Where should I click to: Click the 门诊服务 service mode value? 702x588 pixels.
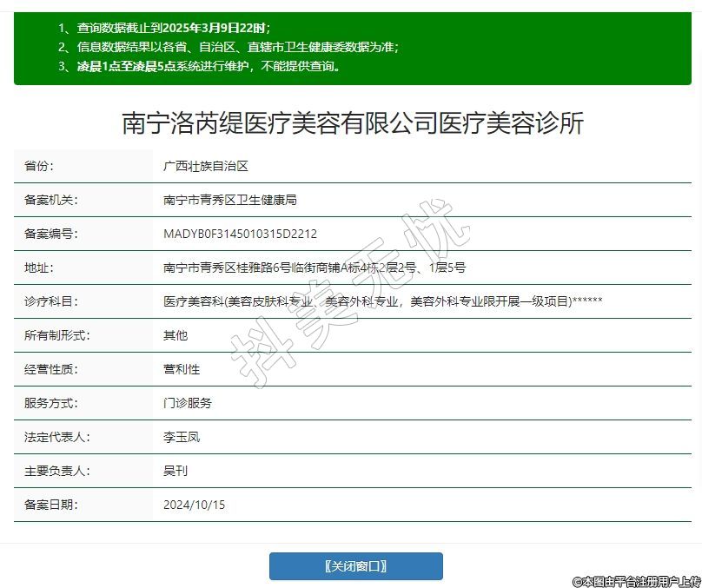tap(188, 403)
